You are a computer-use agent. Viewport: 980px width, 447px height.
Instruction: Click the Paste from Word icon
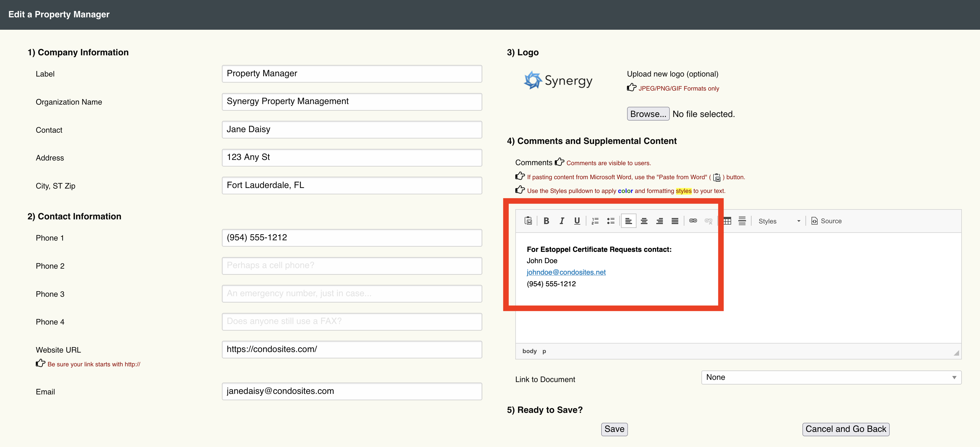(528, 221)
